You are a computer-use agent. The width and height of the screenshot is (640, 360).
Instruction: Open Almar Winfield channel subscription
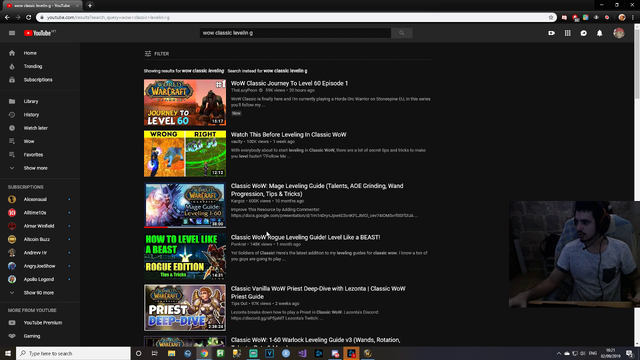point(40,226)
